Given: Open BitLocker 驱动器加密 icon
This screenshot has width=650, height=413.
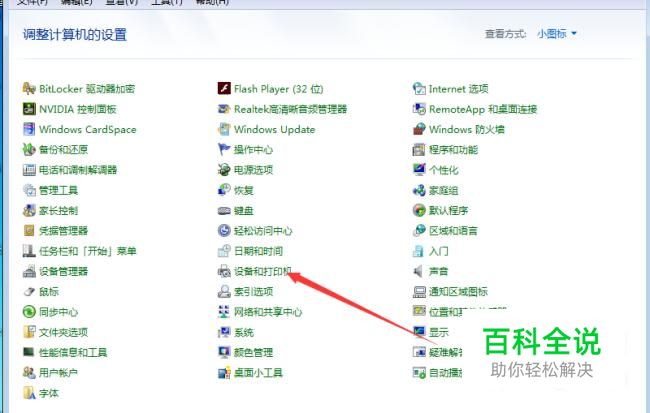Looking at the screenshot, I should click(29, 88).
